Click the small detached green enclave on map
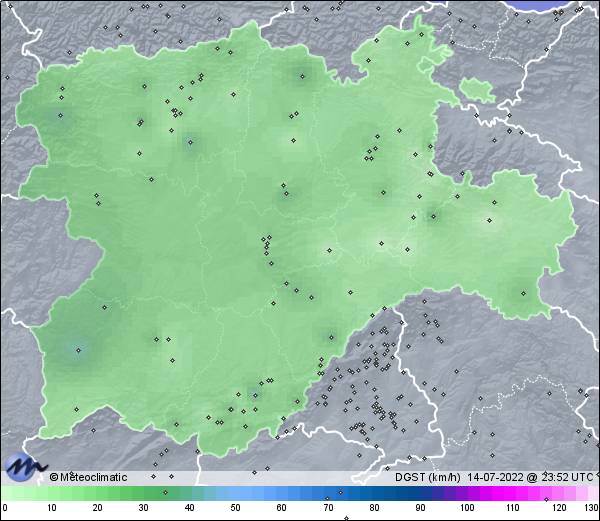The image size is (600, 521). pyautogui.click(x=478, y=91)
